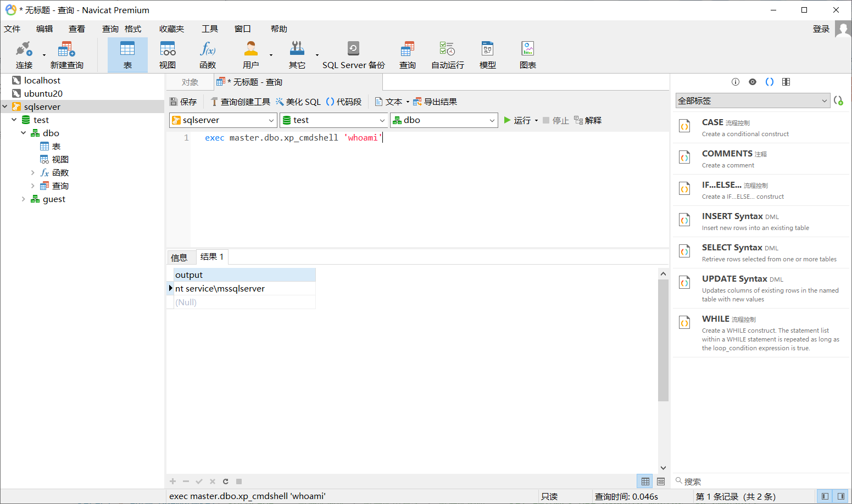Switch to grid view in result footer
The image size is (852, 504).
645,481
